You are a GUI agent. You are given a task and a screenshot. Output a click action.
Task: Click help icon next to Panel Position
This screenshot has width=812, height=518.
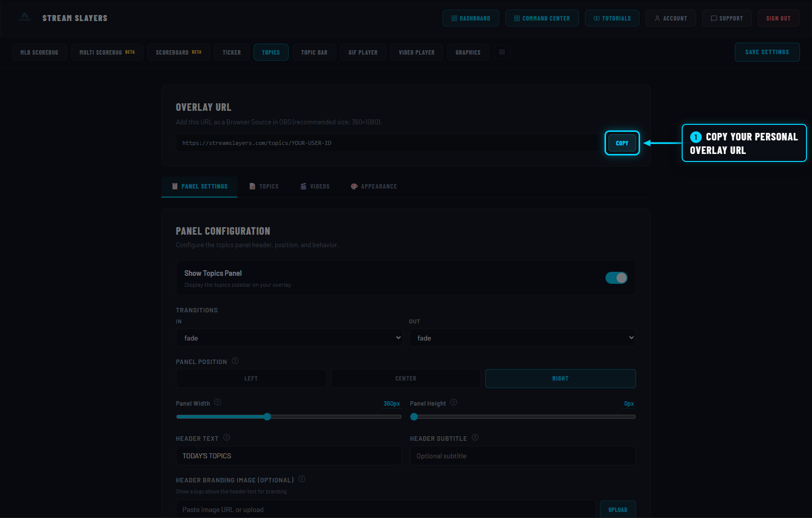[235, 361]
